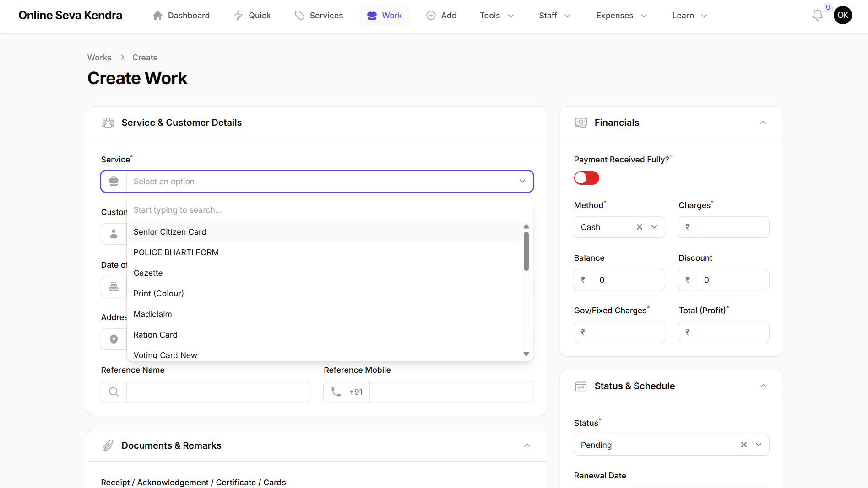Image resolution: width=868 pixels, height=488 pixels.
Task: Click the person icon in Customer field
Action: point(114,234)
